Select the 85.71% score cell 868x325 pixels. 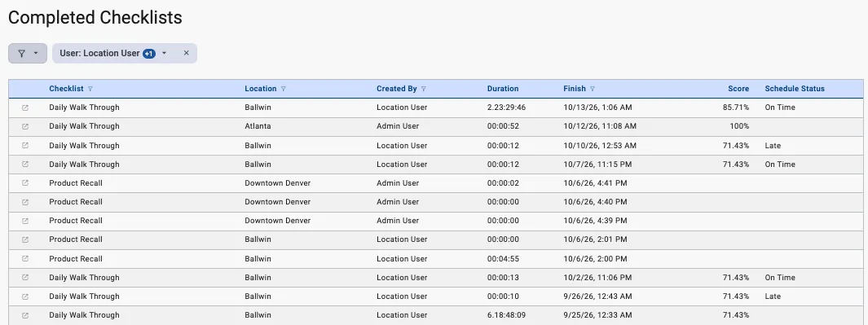pos(736,108)
